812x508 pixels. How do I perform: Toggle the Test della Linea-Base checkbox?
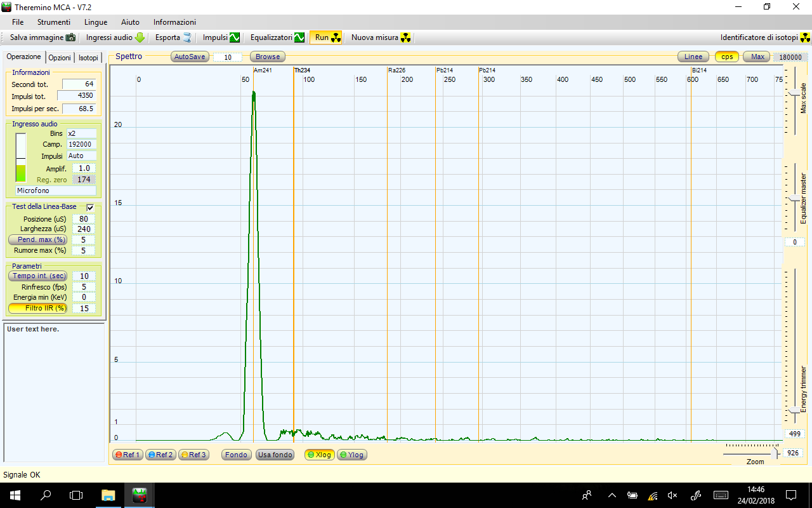pyautogui.click(x=90, y=207)
